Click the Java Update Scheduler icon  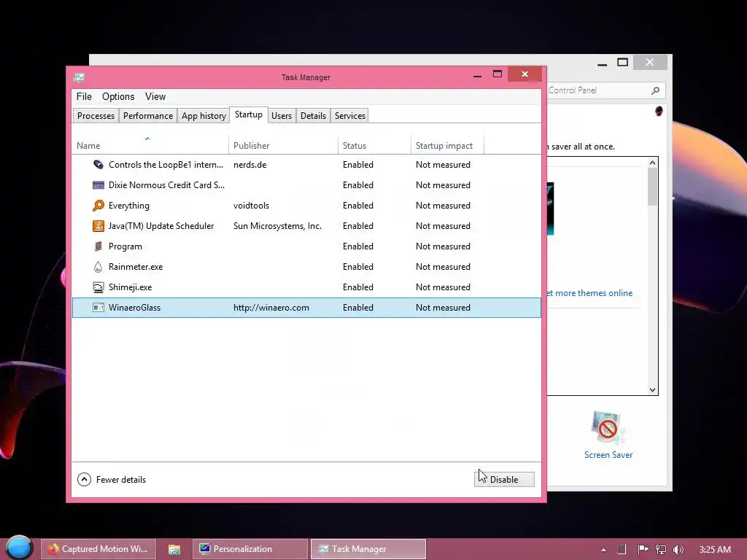[98, 226]
